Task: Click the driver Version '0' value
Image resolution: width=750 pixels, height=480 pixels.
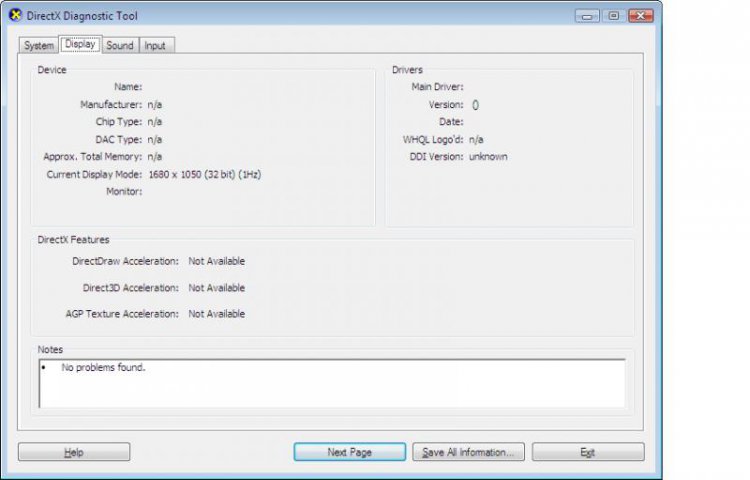Action: (x=475, y=105)
